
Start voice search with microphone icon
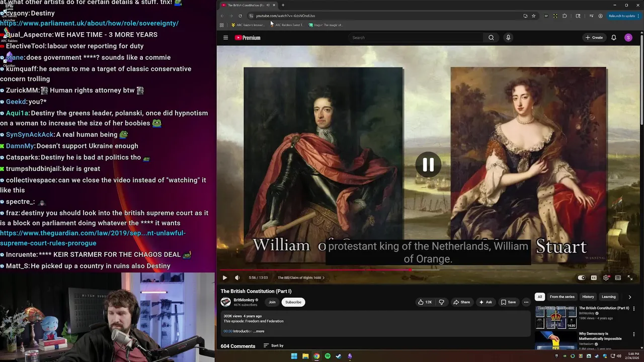(x=508, y=38)
